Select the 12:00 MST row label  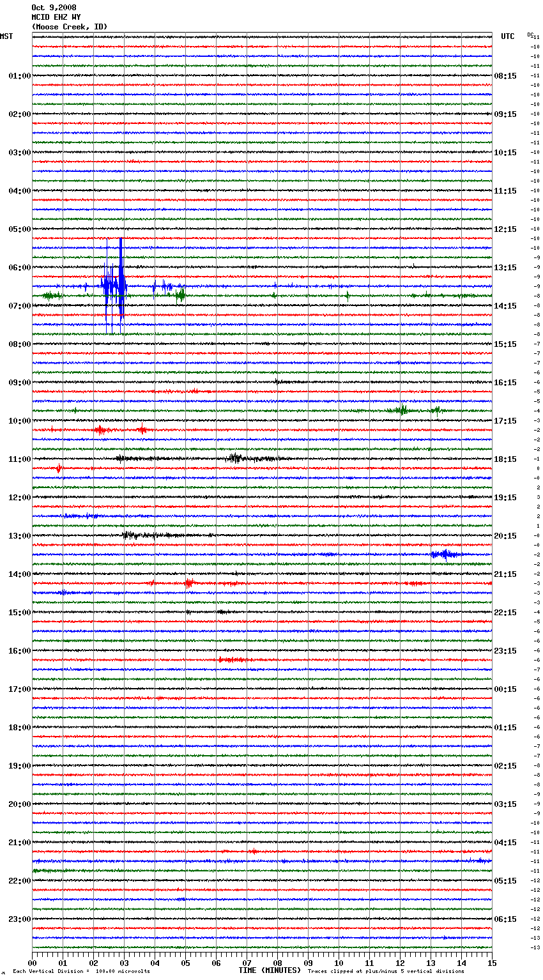point(20,498)
